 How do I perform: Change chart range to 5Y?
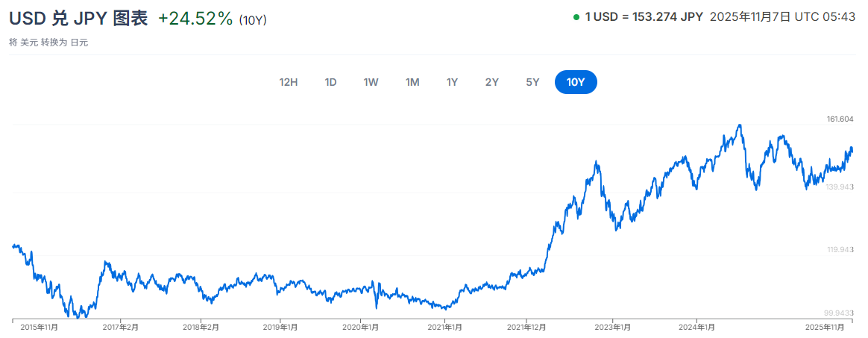coord(532,82)
